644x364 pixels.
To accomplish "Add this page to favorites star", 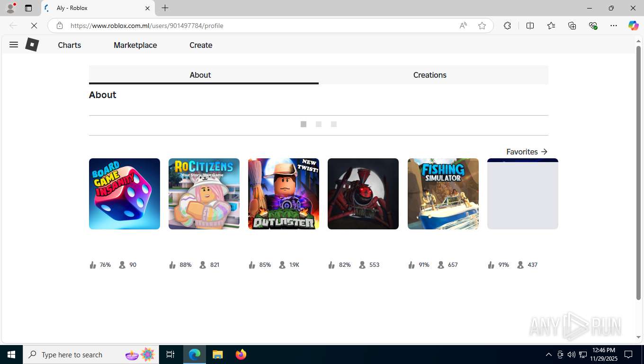I will [482, 26].
